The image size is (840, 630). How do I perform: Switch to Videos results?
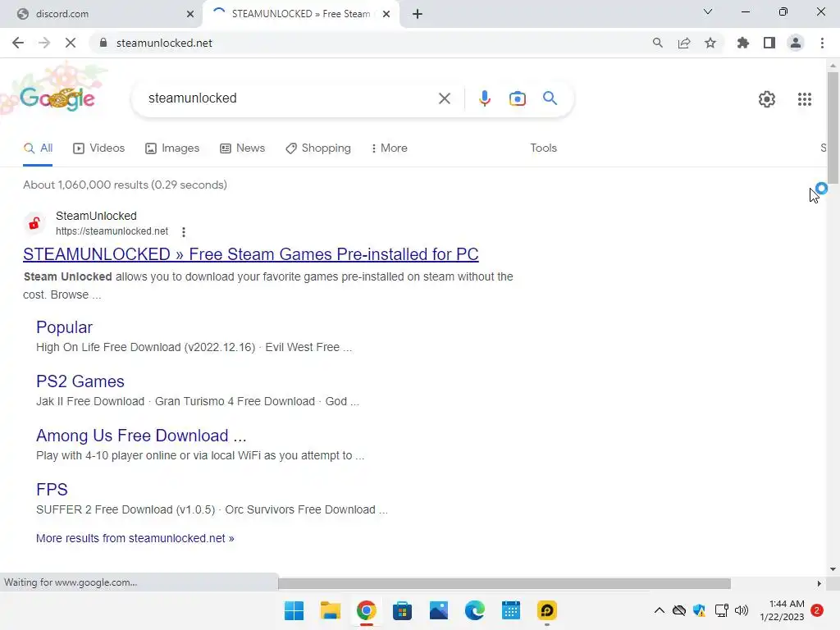click(98, 148)
